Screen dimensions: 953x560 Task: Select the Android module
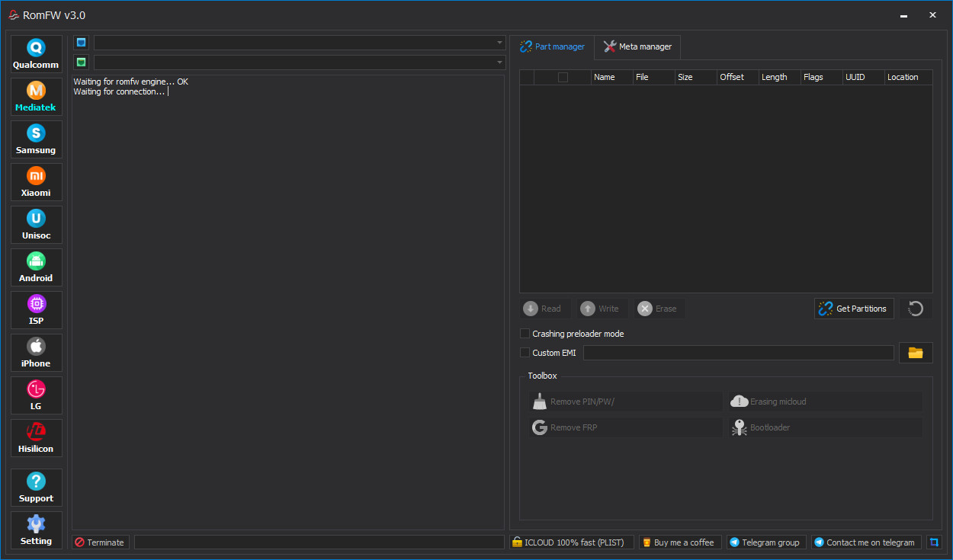tap(36, 267)
